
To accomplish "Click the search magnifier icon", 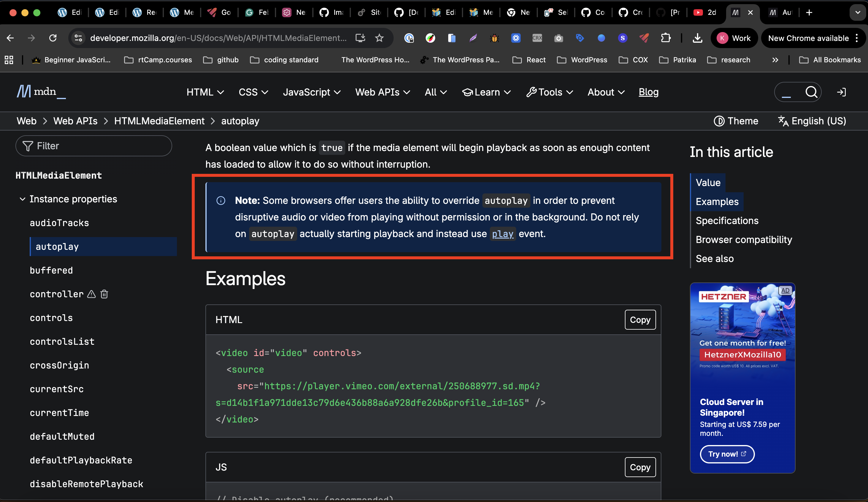I will [811, 92].
